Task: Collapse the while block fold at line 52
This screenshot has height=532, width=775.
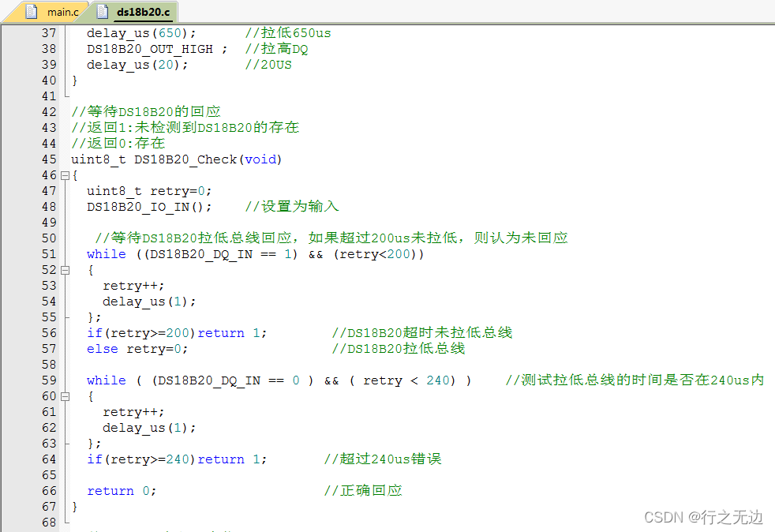Action: (65, 270)
